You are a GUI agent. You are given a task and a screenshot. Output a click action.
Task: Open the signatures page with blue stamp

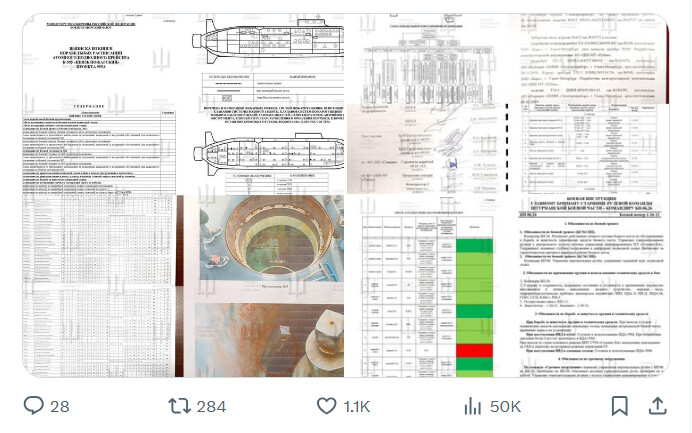coord(427,149)
